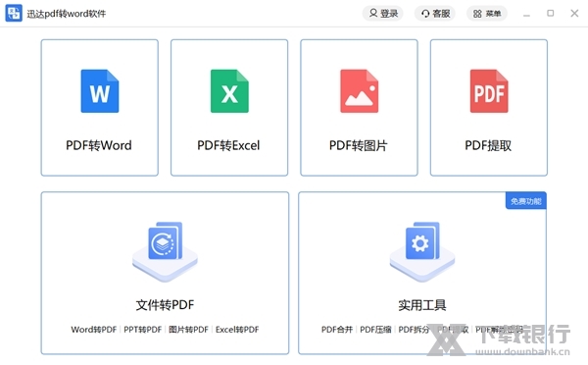Image resolution: width=588 pixels, height=365 pixels.
Task: Click the PDF合并 link
Action: [x=337, y=330]
